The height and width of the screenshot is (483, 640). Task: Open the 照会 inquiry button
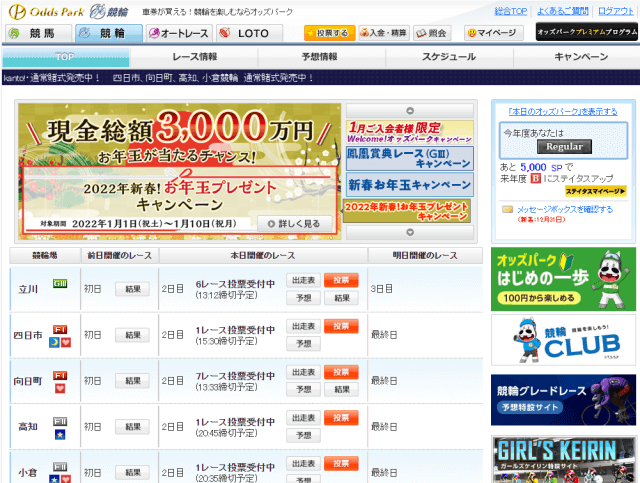coord(432,33)
